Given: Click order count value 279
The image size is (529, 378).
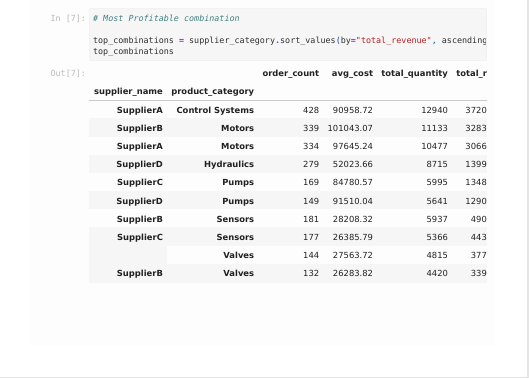Looking at the screenshot, I should click(311, 164).
